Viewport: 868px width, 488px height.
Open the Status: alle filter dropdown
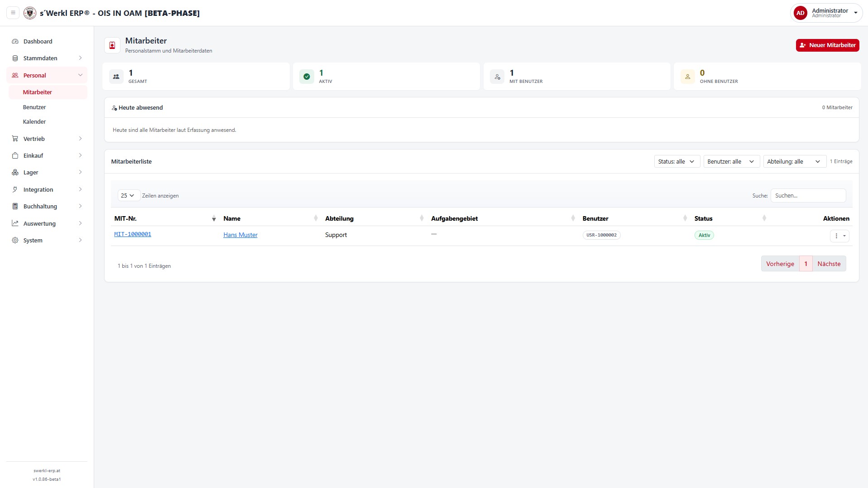[677, 161]
